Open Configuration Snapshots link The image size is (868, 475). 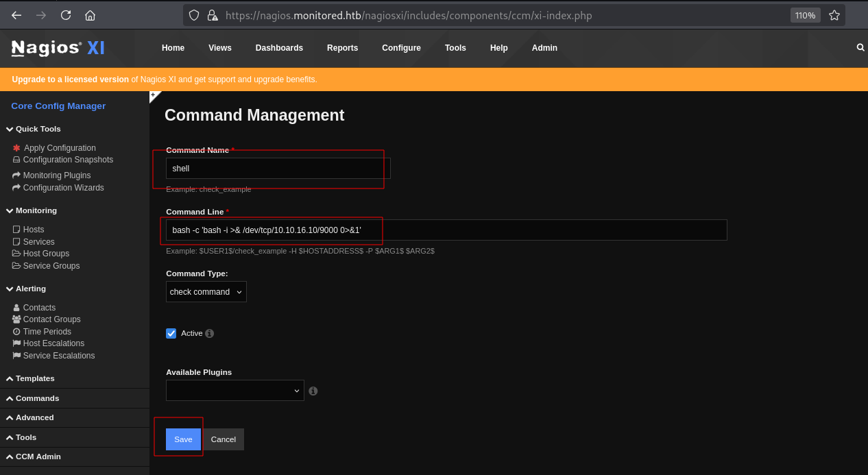pos(68,160)
